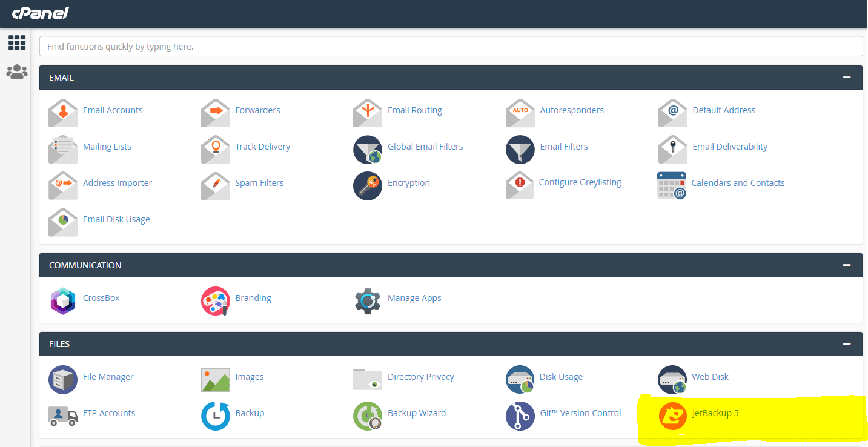
Task: Click the Find functions search field
Action: (451, 46)
